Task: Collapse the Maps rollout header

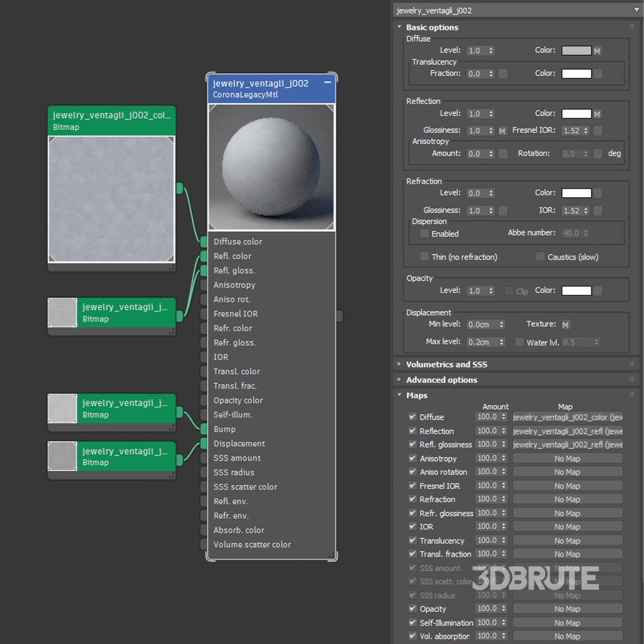Action: click(x=417, y=395)
